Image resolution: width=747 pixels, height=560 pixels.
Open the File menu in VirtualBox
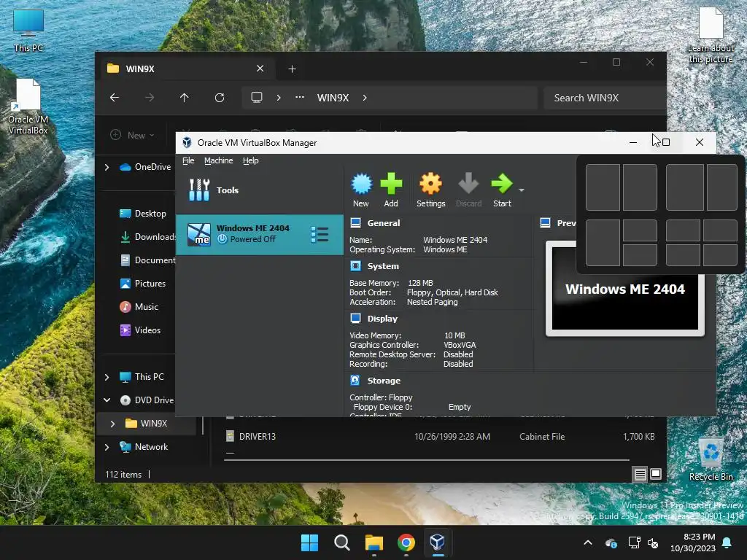[x=188, y=160]
